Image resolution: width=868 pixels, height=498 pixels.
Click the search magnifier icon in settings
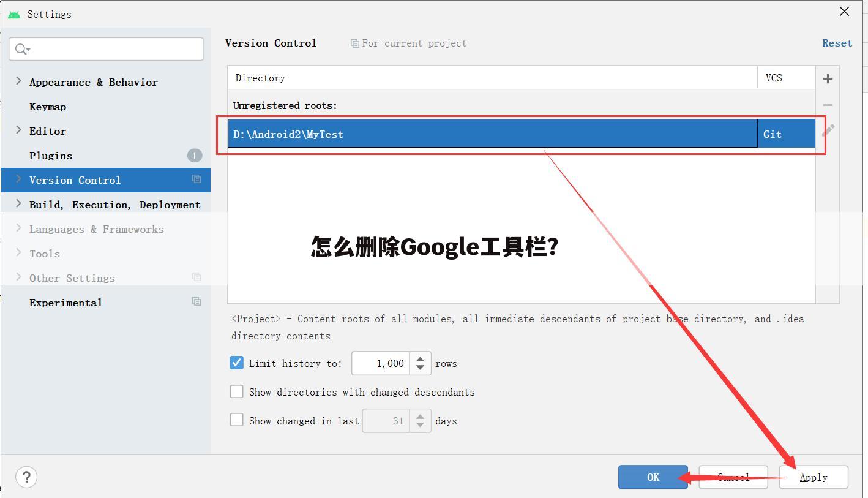(x=22, y=49)
